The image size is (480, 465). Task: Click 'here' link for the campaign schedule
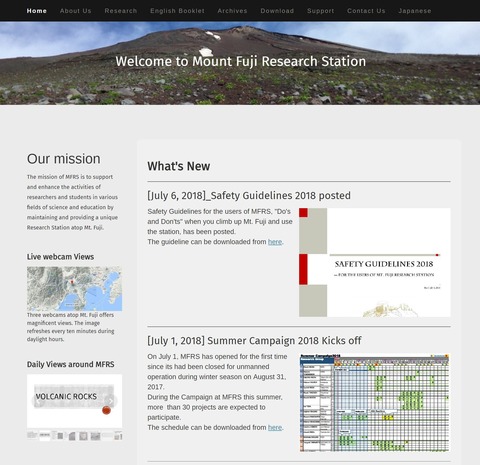(275, 427)
